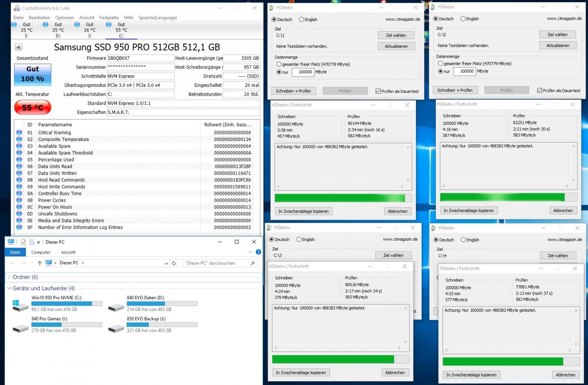Image resolution: width=588 pixels, height=385 pixels.
Task: Click the Explorer refresh icon
Action: click(x=174, y=263)
